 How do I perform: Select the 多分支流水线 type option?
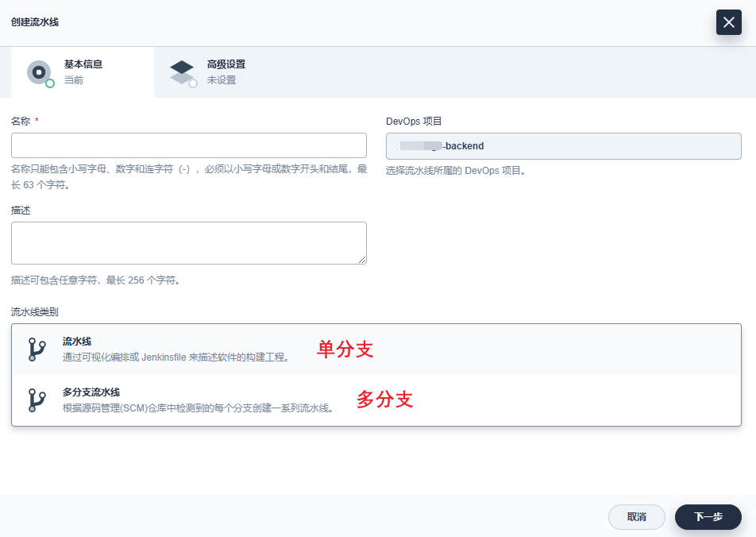(x=376, y=400)
